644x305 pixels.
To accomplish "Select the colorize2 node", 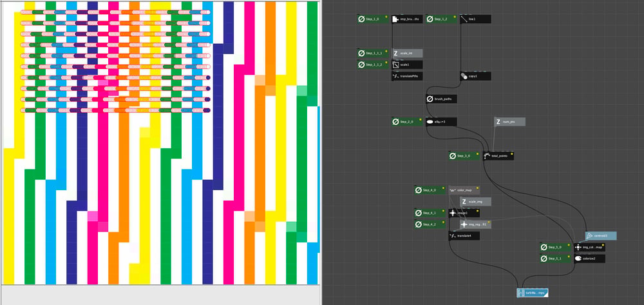I will point(589,259).
